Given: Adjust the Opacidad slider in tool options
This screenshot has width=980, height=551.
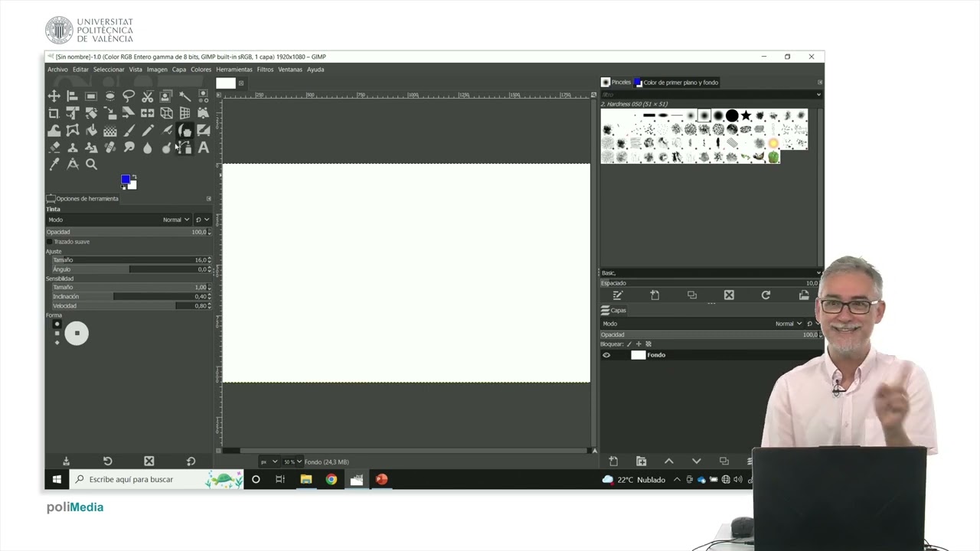Looking at the screenshot, I should point(129,232).
